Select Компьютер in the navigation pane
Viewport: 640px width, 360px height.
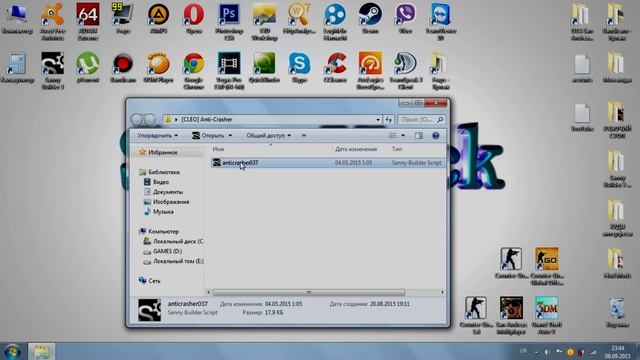[163, 231]
